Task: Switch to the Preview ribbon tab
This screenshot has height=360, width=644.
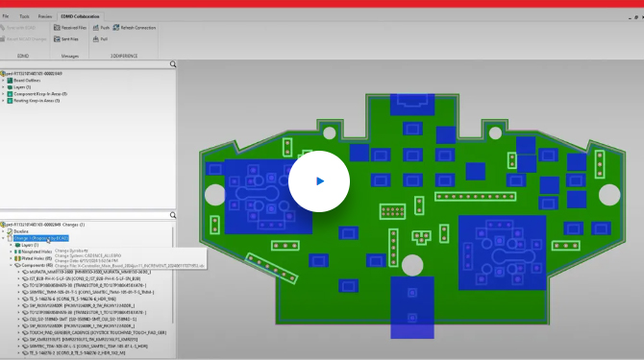Action: (45, 16)
